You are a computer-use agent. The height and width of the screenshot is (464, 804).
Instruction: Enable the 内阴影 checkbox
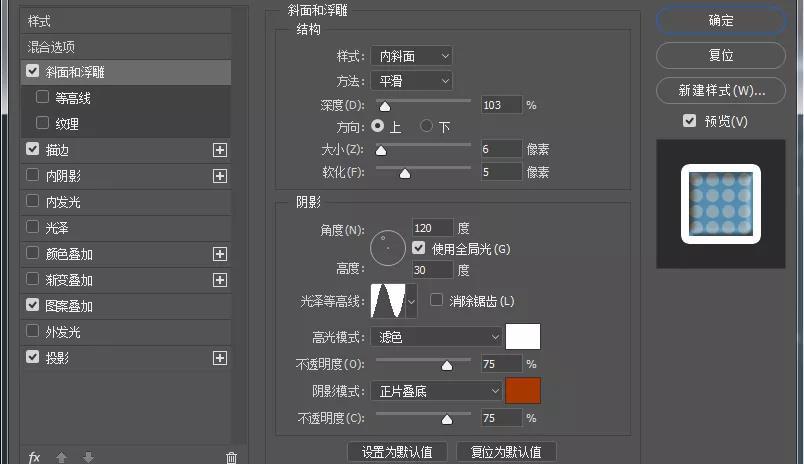[x=32, y=175]
